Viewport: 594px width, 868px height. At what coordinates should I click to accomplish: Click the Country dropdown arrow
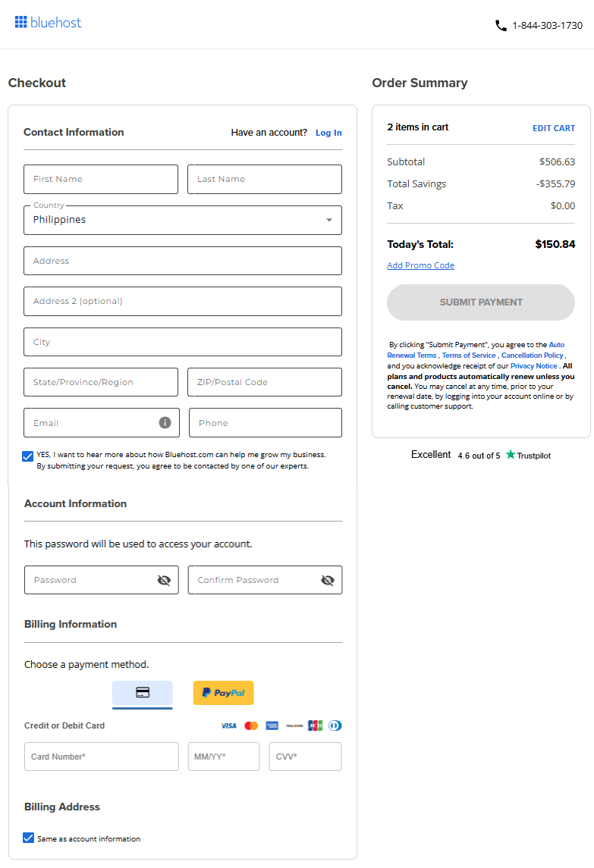(328, 220)
